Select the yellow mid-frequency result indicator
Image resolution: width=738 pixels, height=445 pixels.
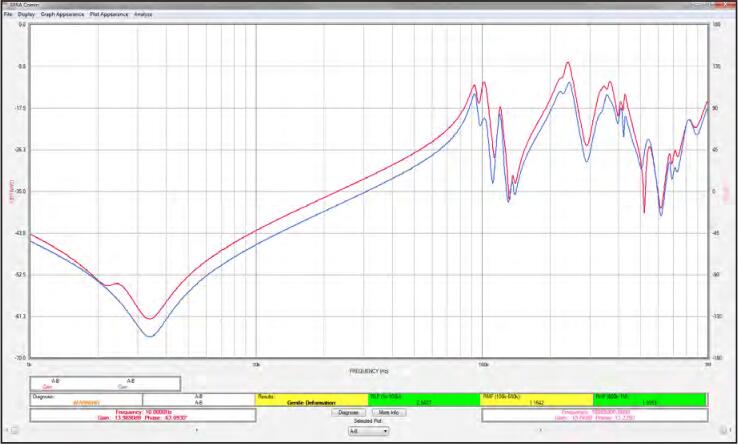537,400
